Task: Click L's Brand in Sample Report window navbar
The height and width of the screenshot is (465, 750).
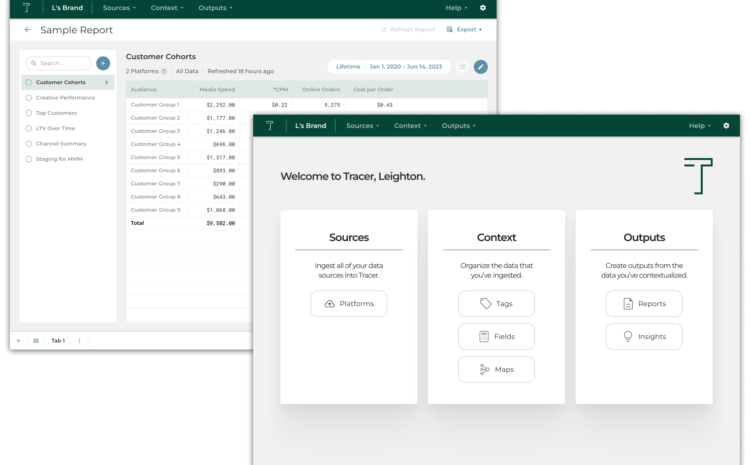Action: click(67, 8)
